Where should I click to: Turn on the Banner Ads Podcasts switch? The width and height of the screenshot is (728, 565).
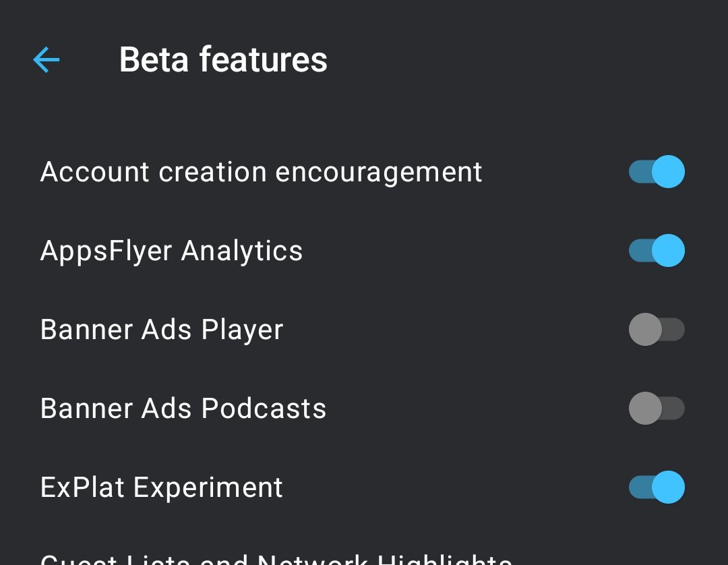click(x=657, y=409)
